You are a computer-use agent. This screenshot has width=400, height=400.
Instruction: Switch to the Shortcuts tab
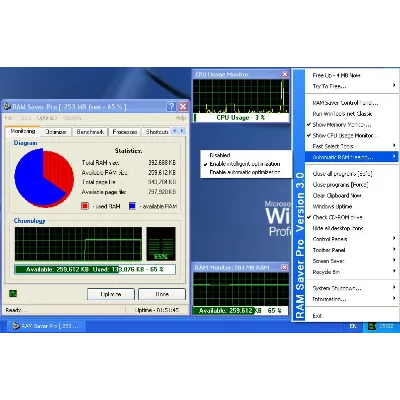157,132
